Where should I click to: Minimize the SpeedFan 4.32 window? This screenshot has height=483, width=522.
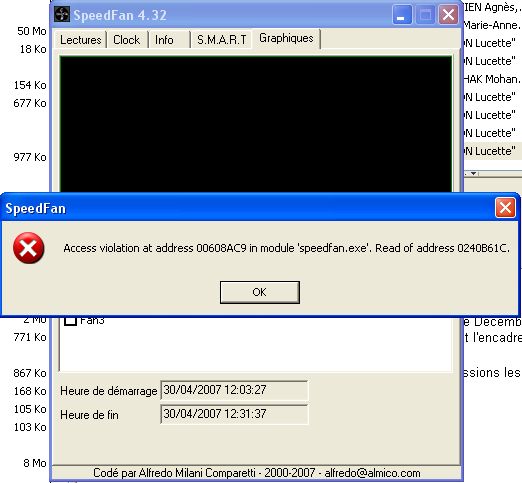tap(402, 15)
